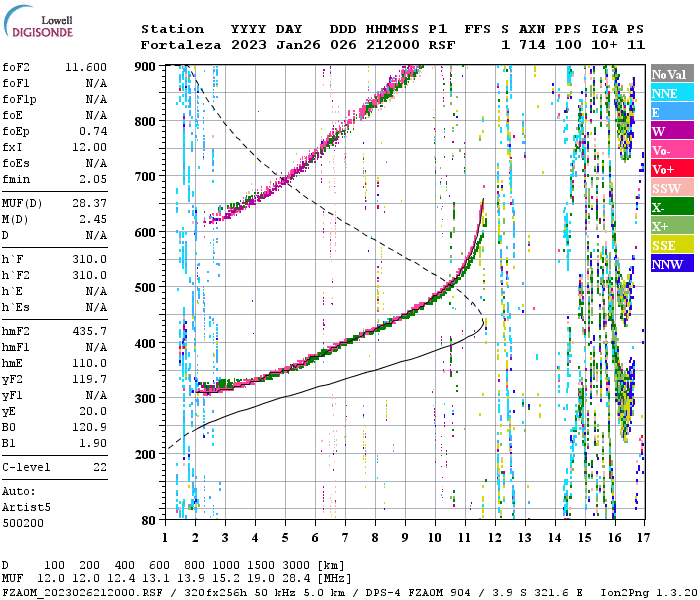The image size is (700, 600).
Task: Click the P1 value RSF
Action: coord(442,45)
